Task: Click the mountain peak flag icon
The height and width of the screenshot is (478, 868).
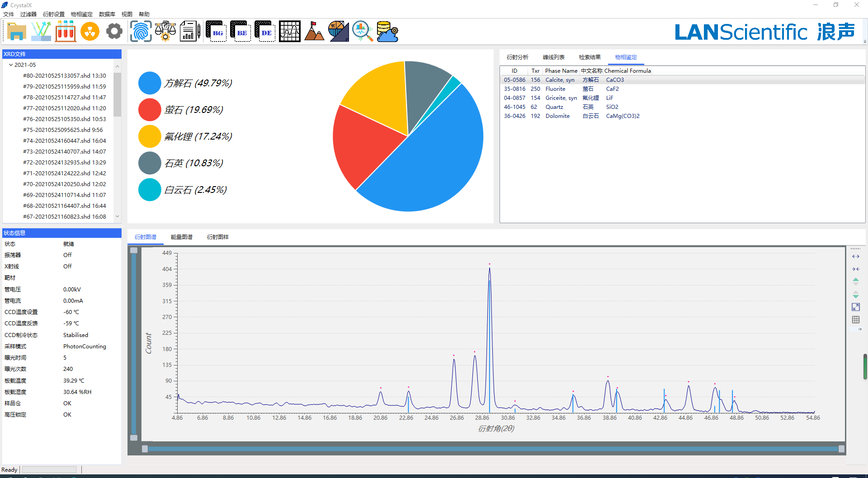Action: click(x=314, y=32)
